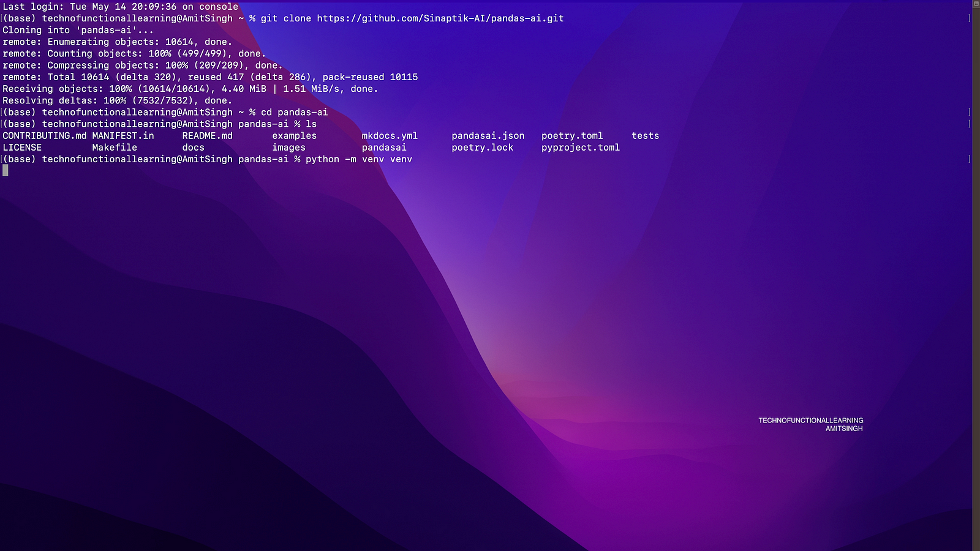
Task: Click CONTRIBUTING.md in the file listing
Action: click(x=44, y=136)
